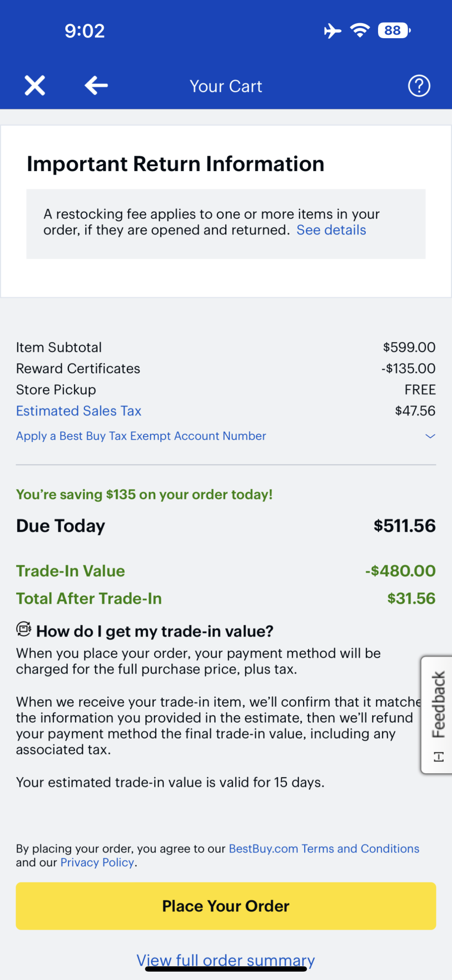Open the Privacy Policy link
The width and height of the screenshot is (452, 980).
97,862
